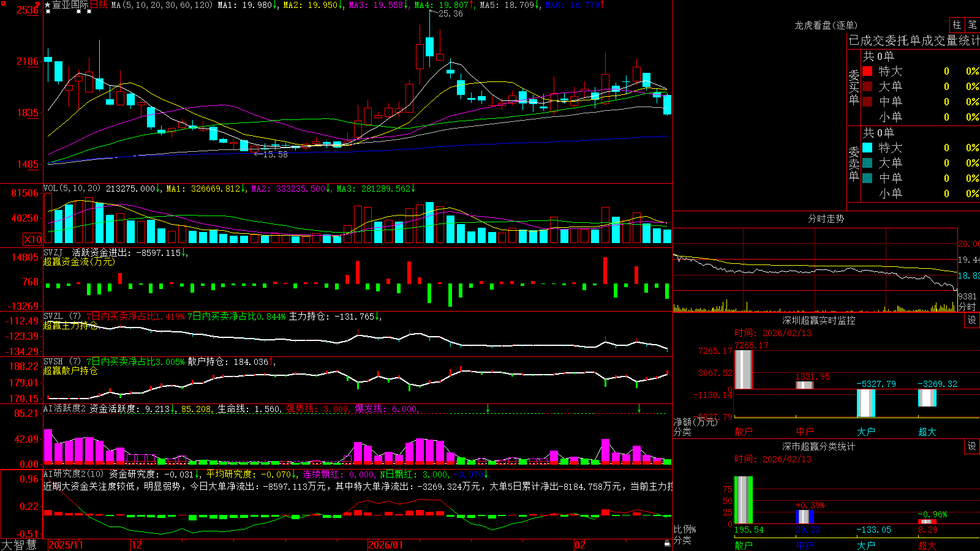Click the 超大 label in 深市超赢分类统计
Image resolution: width=980 pixels, height=551 pixels.
point(927,545)
